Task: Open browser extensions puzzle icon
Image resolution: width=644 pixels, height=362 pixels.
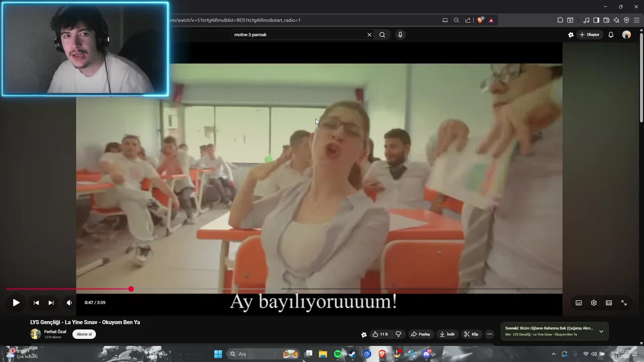Action: pyautogui.click(x=560, y=20)
